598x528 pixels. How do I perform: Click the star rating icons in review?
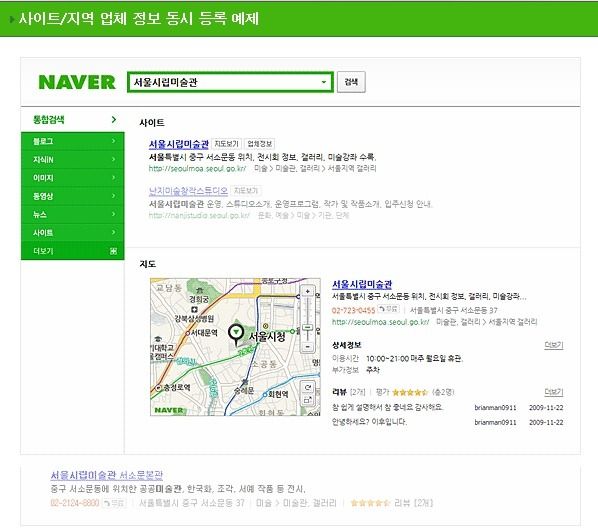(410, 392)
